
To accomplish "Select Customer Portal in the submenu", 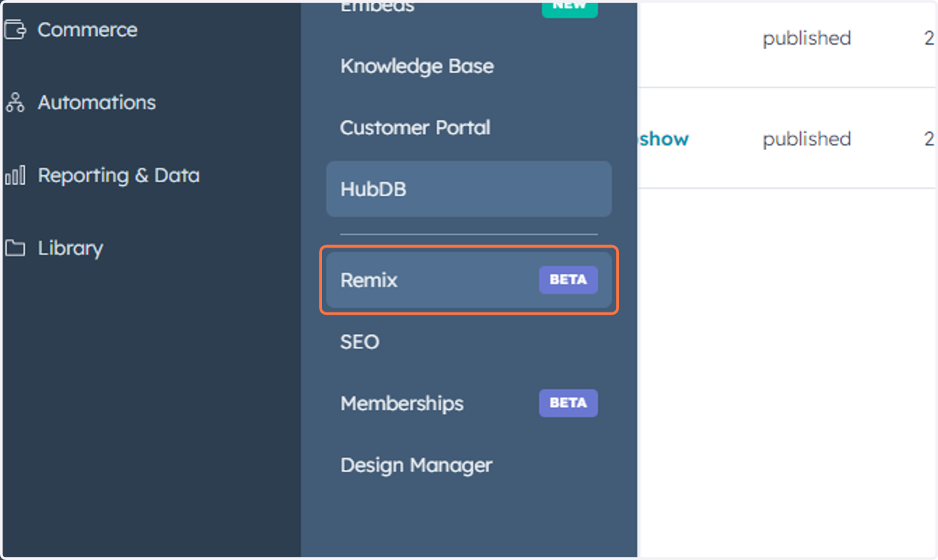I will click(415, 127).
